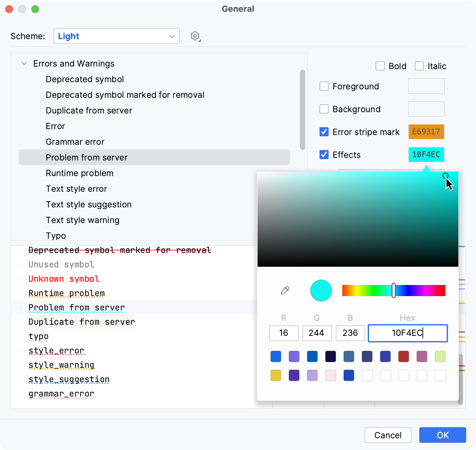Enable the Foreground color checkbox
This screenshot has height=450, width=476.
click(x=324, y=86)
